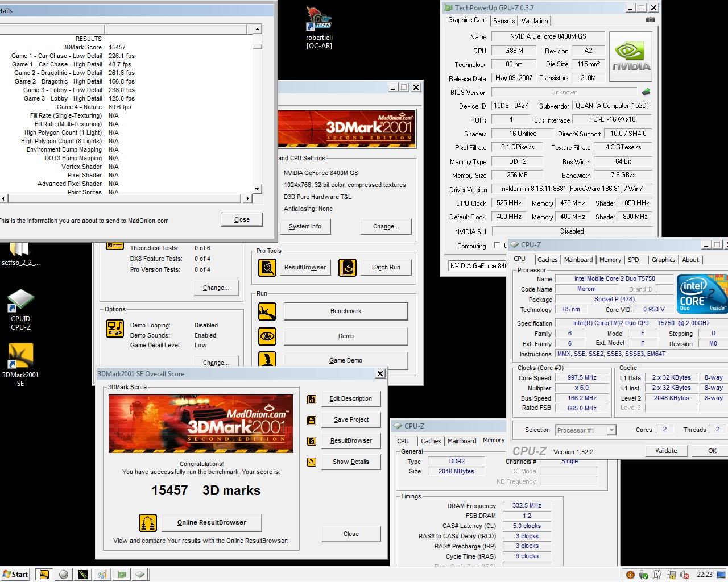Select the 3DMark2001 SE desktop shortcut

[x=20, y=365]
